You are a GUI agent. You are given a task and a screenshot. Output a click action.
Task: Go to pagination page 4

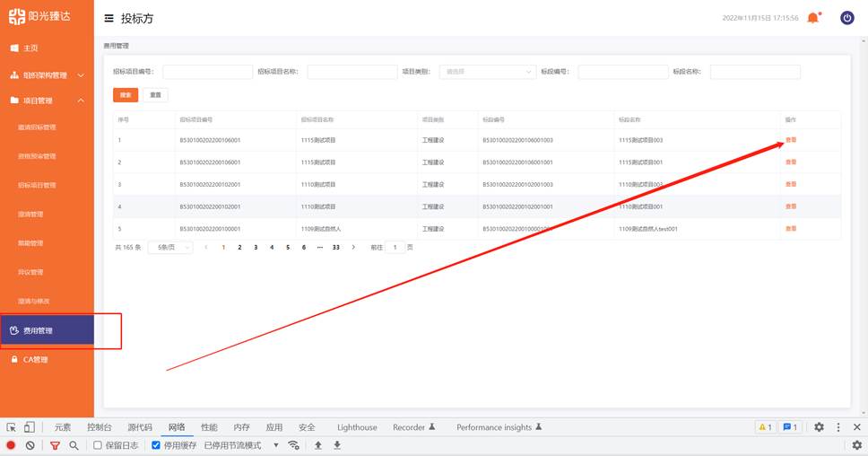click(x=272, y=247)
